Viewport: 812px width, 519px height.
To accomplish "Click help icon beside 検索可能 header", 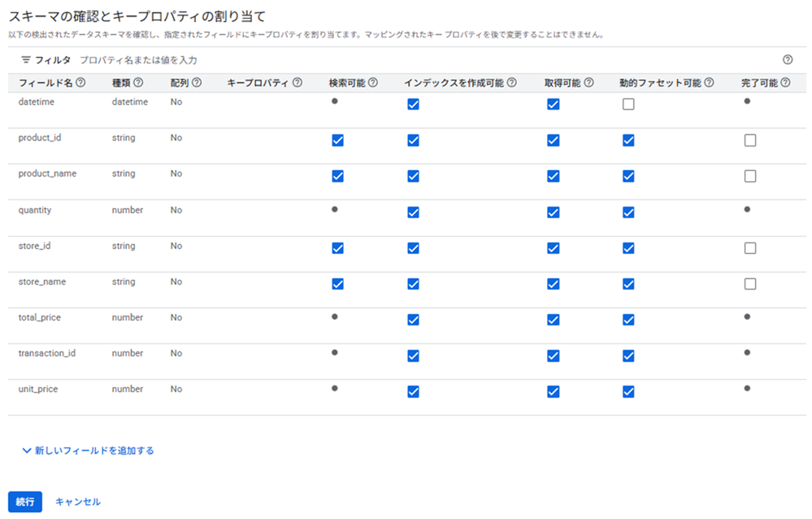I will click(x=373, y=82).
